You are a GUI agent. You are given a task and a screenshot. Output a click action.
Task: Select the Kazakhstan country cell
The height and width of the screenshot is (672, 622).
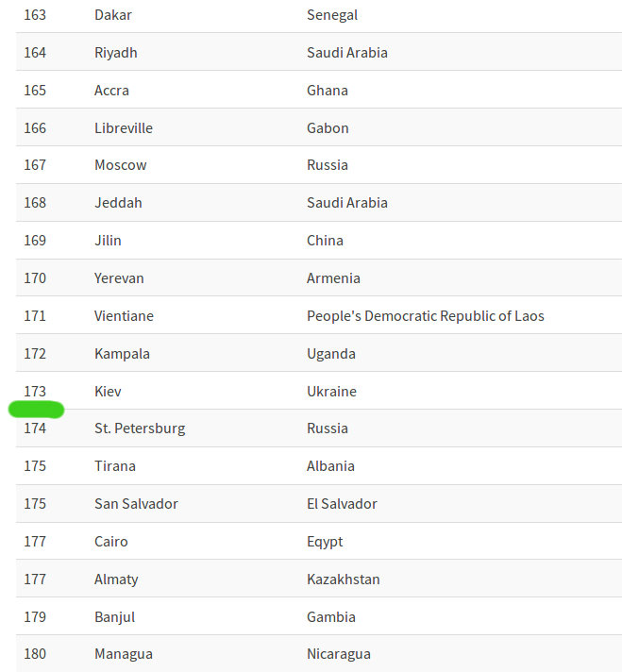(x=343, y=580)
